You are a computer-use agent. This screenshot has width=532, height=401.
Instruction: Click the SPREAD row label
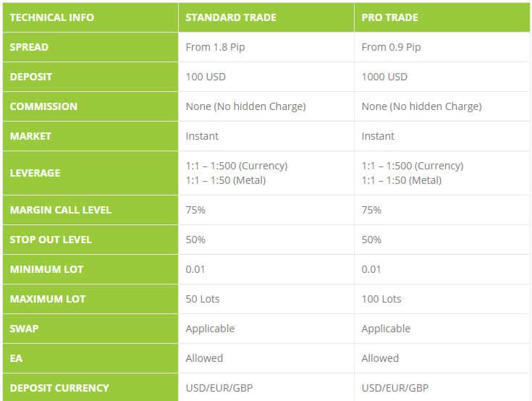(30, 47)
